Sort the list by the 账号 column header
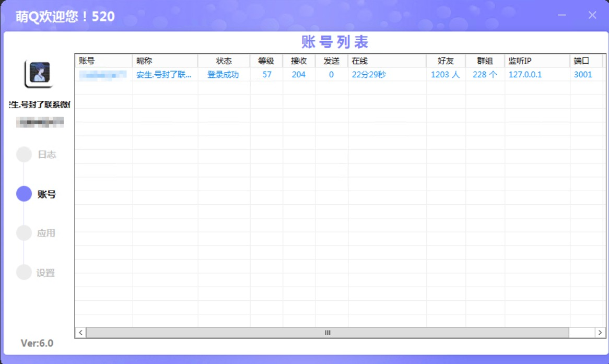Viewport: 609px width, 364px height. (103, 61)
